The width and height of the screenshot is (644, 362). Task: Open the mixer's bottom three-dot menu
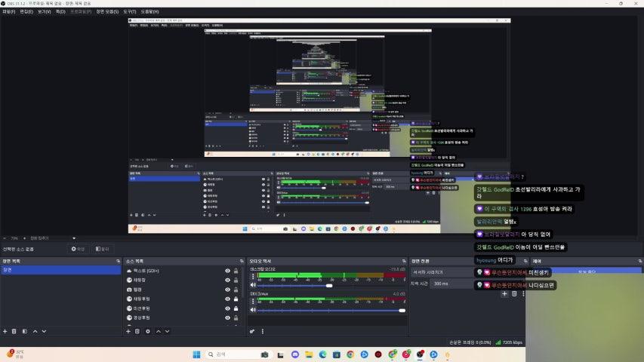(263, 331)
